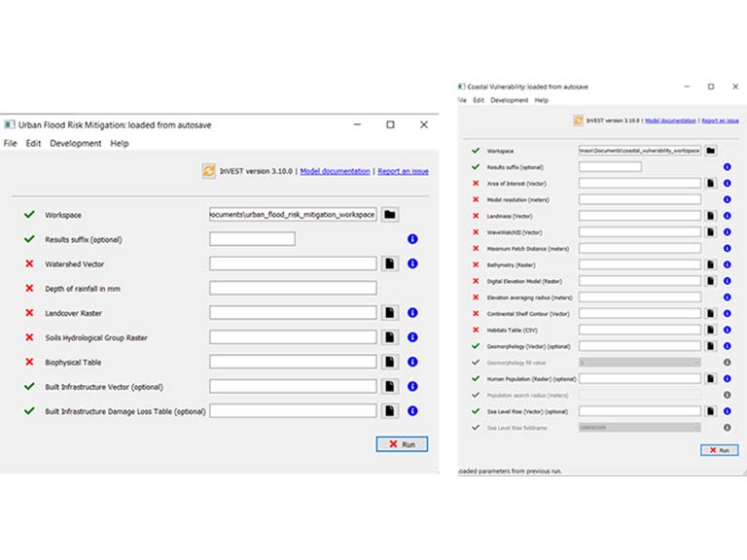
Task: Open file browser for Geomorphology (Vector)
Action: pyautogui.click(x=710, y=346)
